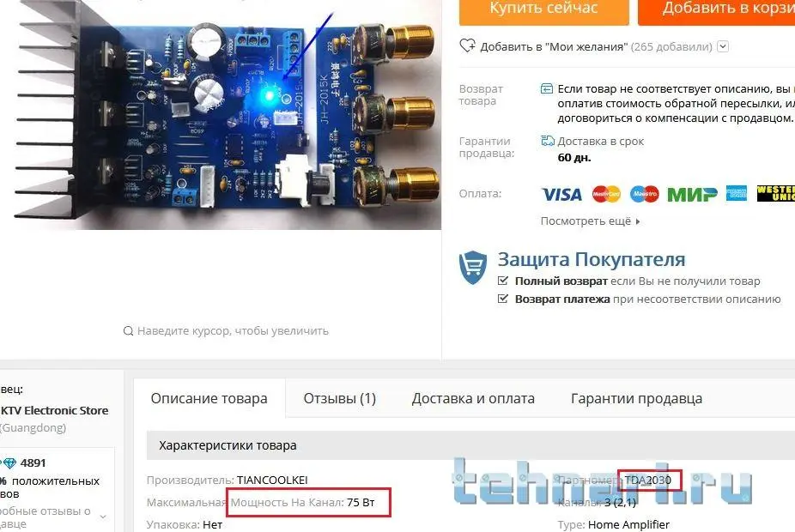
Task: Click the Полный возврат checkmark
Action: point(503,281)
